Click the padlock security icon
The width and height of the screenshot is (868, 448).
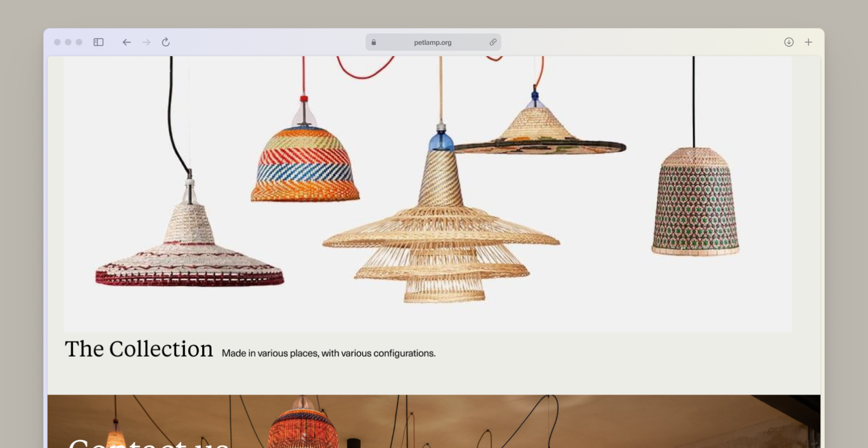tap(374, 42)
